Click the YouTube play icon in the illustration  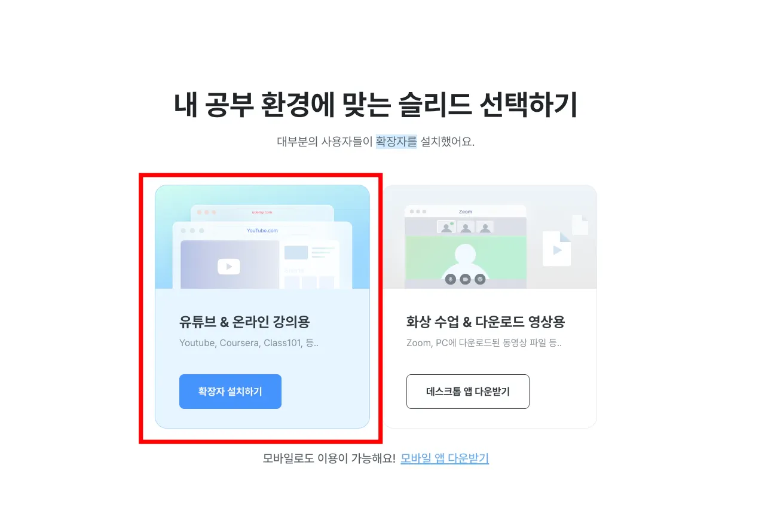(229, 267)
